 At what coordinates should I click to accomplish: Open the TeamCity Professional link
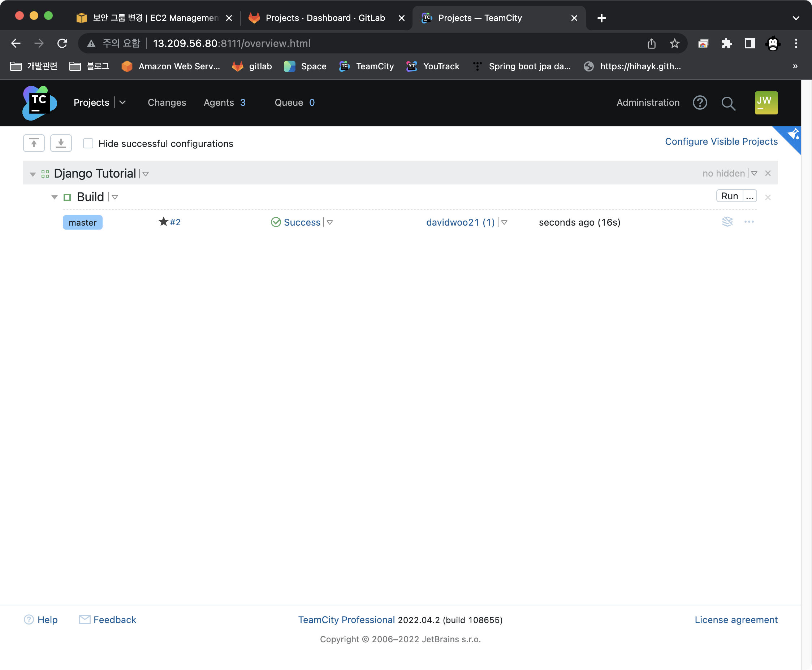[346, 619]
